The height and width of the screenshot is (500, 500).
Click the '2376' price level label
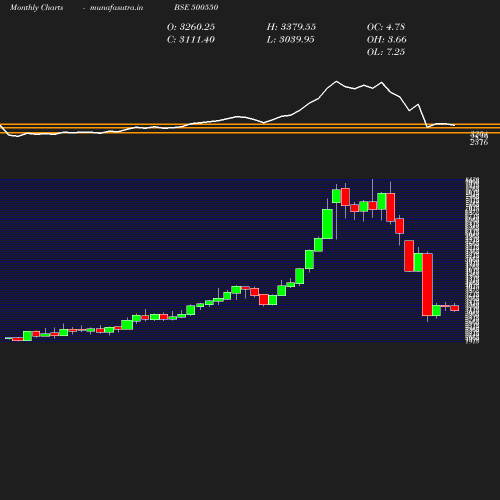point(479,143)
